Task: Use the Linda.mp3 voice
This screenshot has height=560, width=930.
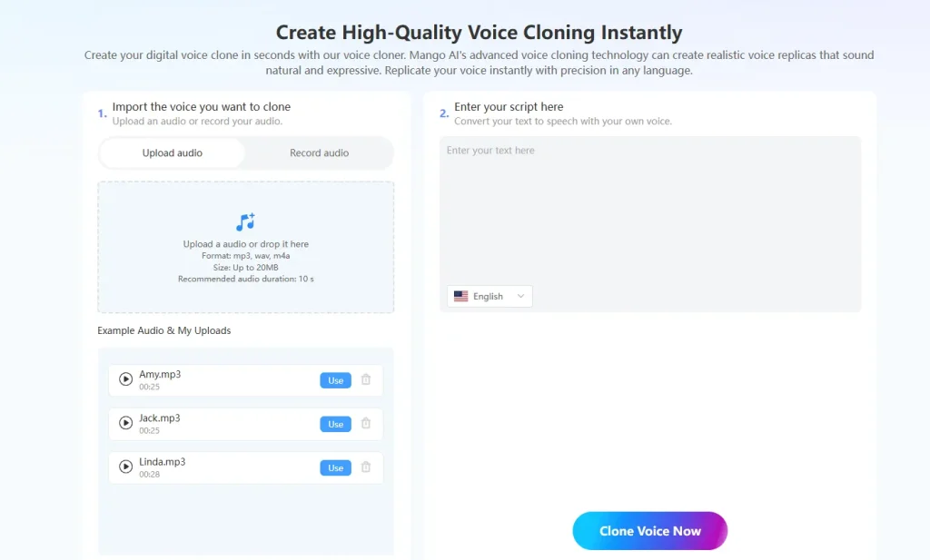Action: [335, 467]
